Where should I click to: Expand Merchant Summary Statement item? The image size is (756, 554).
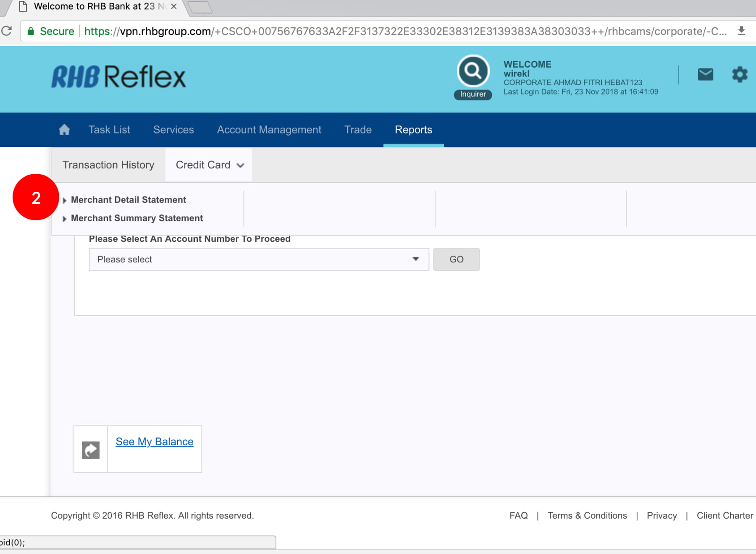pos(136,218)
